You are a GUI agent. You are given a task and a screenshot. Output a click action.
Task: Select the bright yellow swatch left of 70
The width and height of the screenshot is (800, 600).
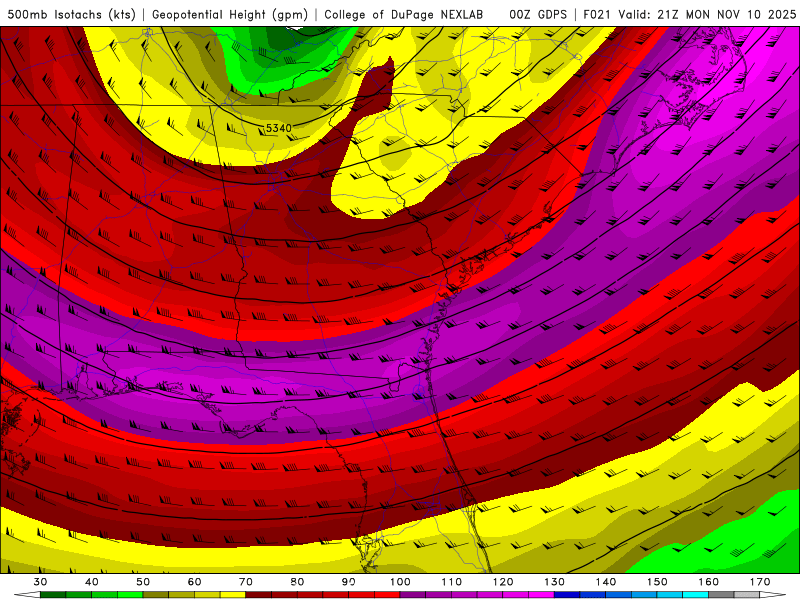pyautogui.click(x=233, y=595)
